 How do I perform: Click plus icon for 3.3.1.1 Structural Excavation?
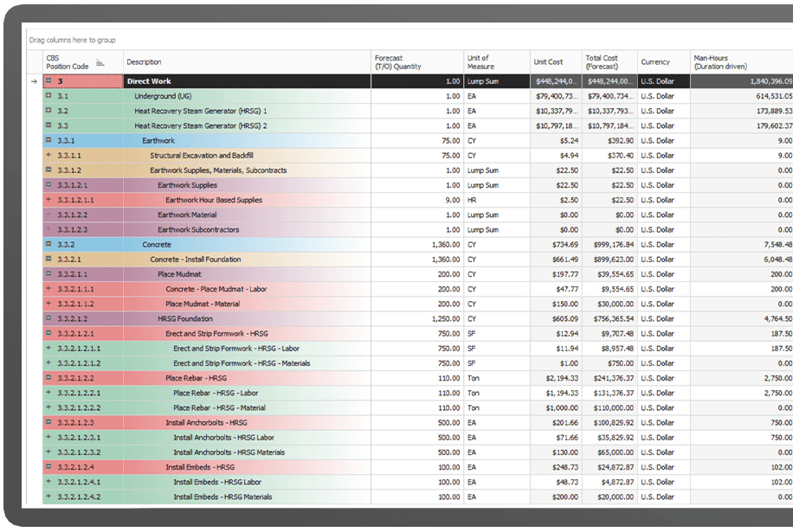coord(49,156)
